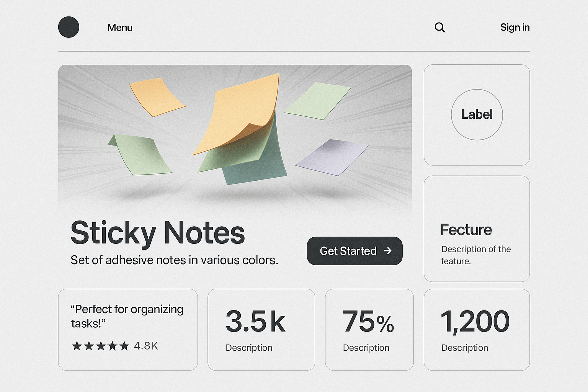
Task: Click the "Perfect for organizing tasks!" testimonial
Action: pyautogui.click(x=127, y=316)
